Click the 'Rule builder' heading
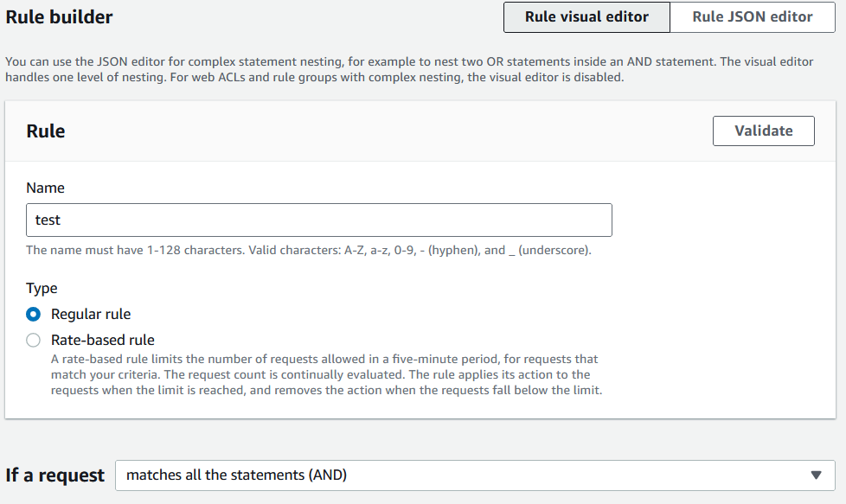 (x=59, y=16)
